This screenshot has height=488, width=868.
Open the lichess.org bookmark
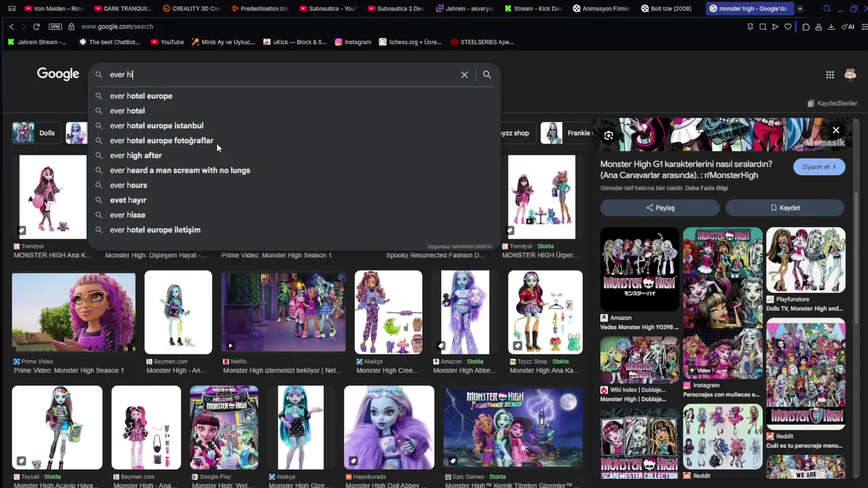[x=410, y=42]
